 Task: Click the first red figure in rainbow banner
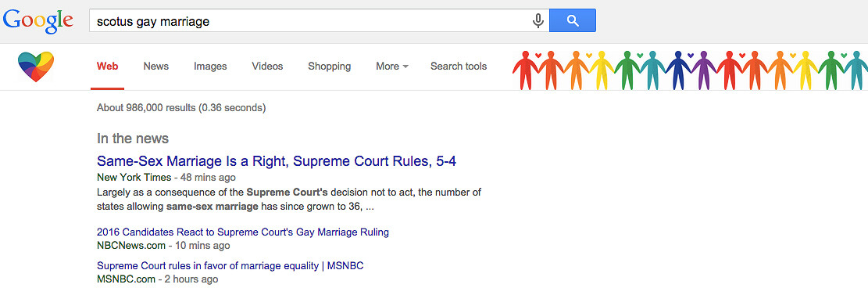pos(525,70)
